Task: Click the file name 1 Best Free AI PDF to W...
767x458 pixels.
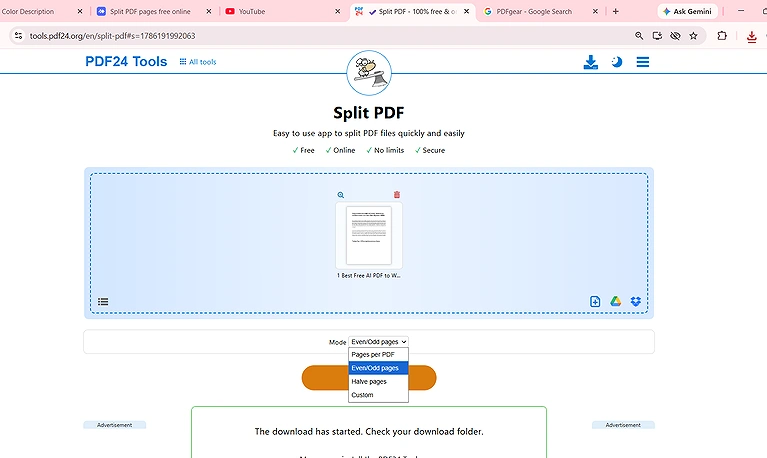Action: coord(368,275)
